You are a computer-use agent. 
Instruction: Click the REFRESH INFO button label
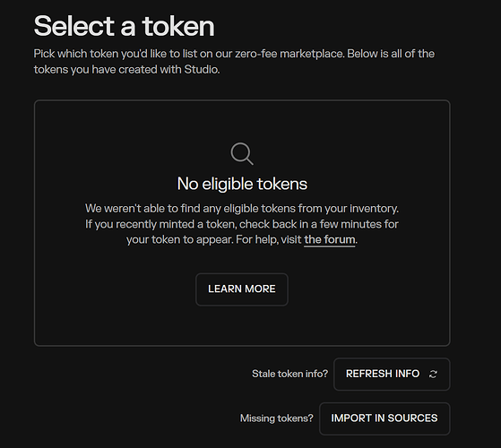[x=383, y=374]
